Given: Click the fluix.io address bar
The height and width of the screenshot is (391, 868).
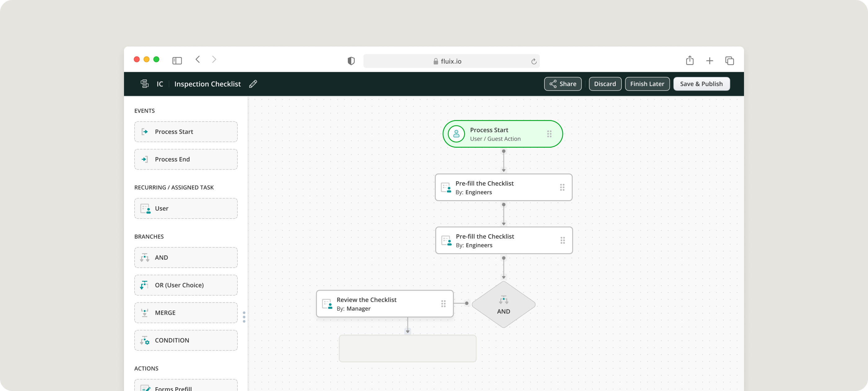Looking at the screenshot, I should coord(451,61).
